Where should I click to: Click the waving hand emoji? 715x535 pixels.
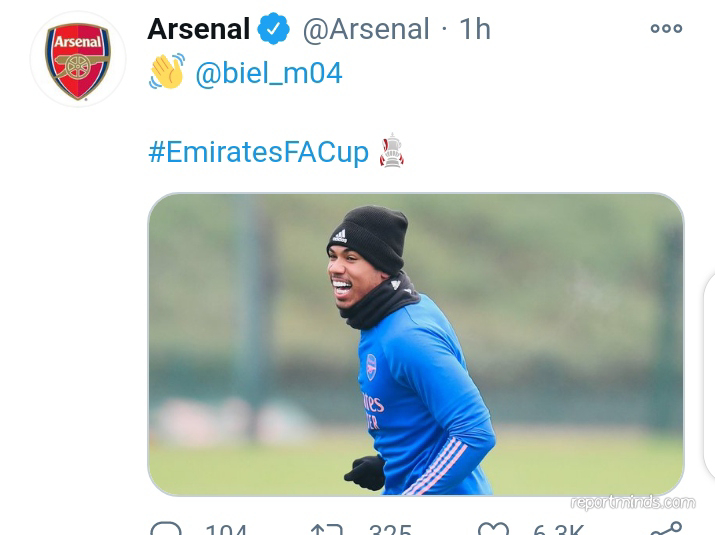click(166, 72)
